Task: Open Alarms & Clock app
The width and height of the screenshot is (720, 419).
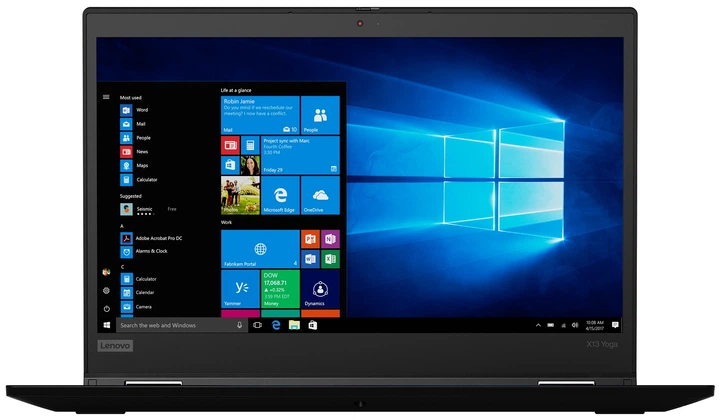Action: 144,251
